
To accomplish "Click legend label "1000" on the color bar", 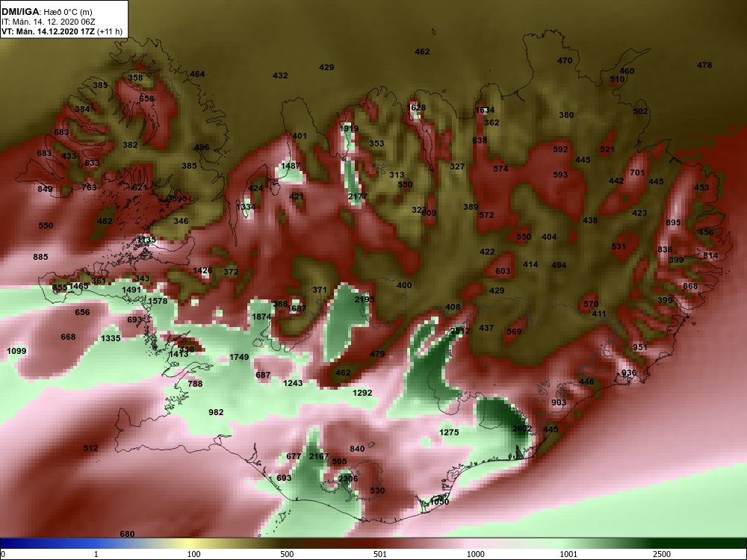I will click(476, 554).
